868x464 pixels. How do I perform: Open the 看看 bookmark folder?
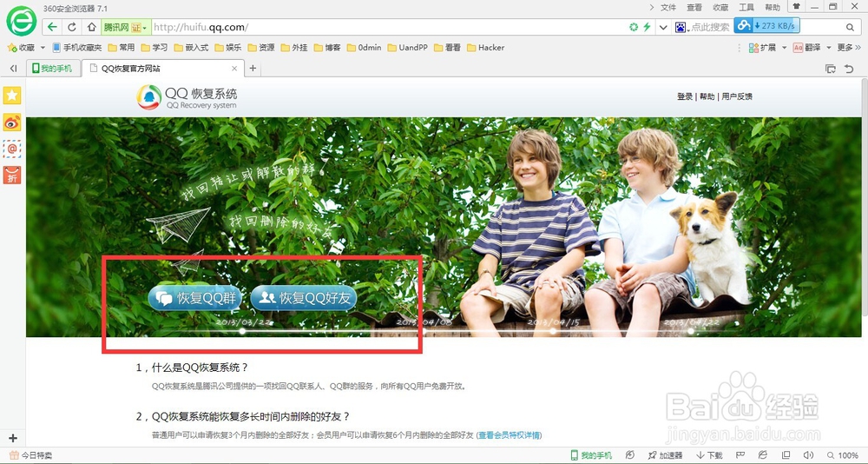447,48
